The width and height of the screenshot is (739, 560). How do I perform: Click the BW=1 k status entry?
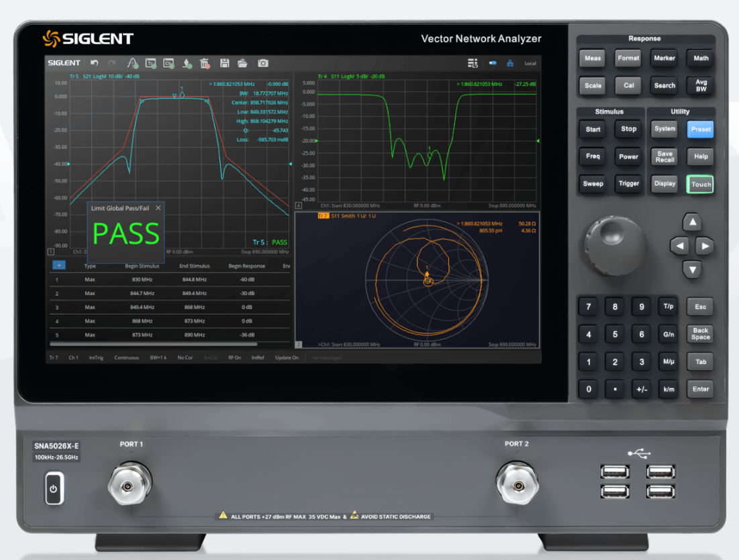click(158, 357)
